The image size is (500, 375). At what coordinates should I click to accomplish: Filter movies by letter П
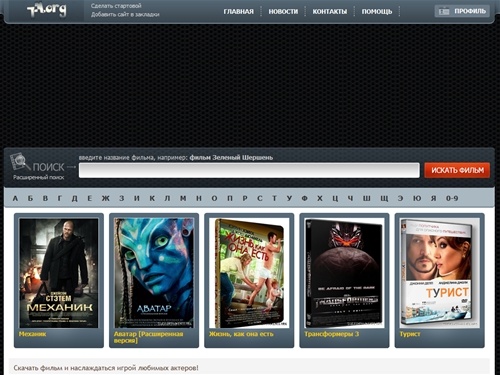[230, 198]
